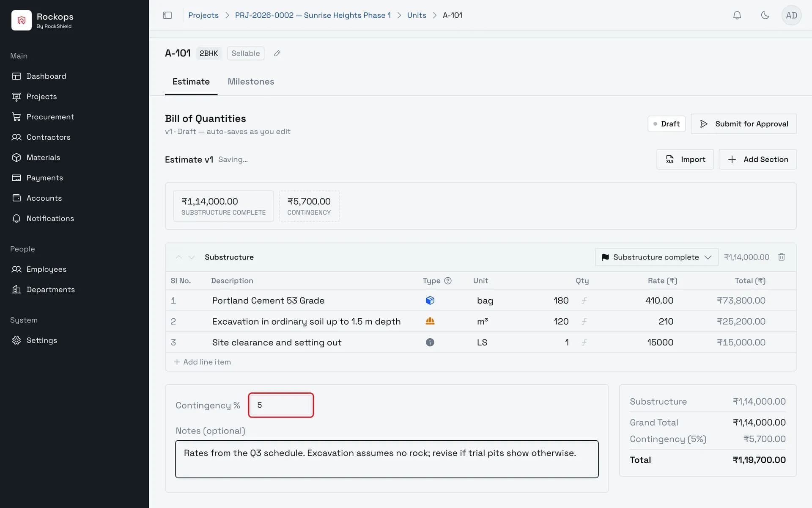This screenshot has width=812, height=508.
Task: Open the Units breadcrumb link
Action: click(x=417, y=15)
